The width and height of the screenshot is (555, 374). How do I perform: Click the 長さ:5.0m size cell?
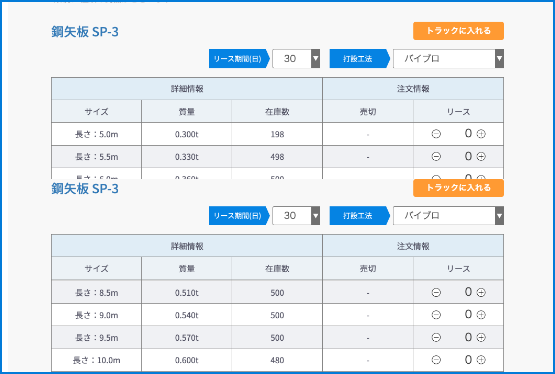point(97,134)
